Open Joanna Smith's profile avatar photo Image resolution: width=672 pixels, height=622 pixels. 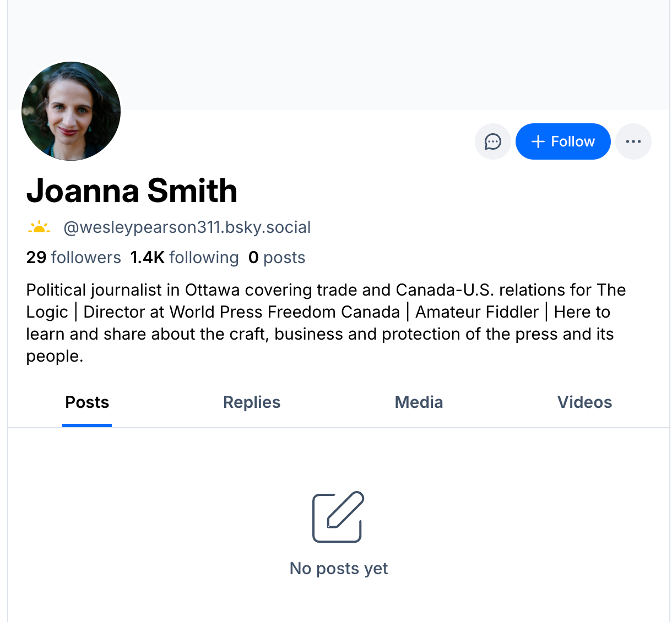[71, 111]
